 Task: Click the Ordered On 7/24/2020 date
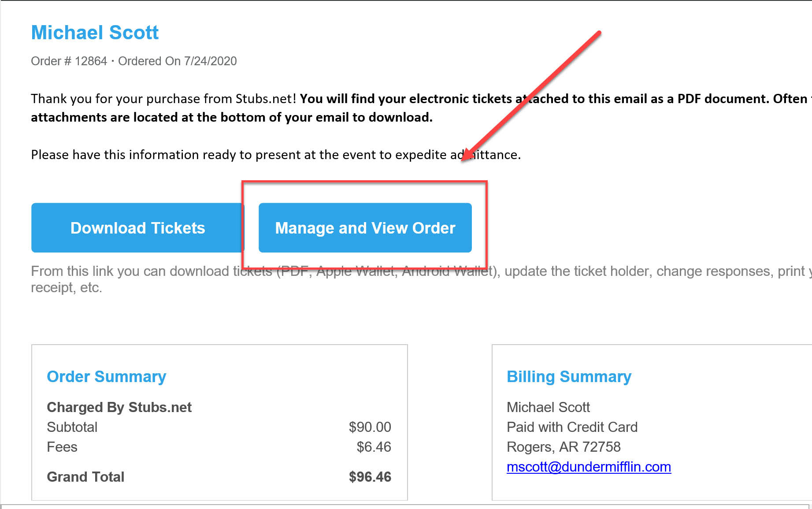[177, 61]
